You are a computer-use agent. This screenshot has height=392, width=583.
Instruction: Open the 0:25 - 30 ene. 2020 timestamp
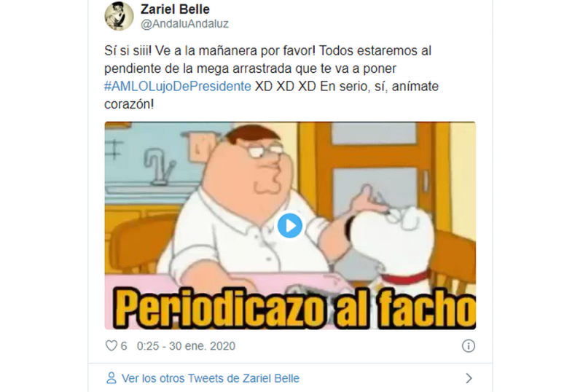[186, 346]
